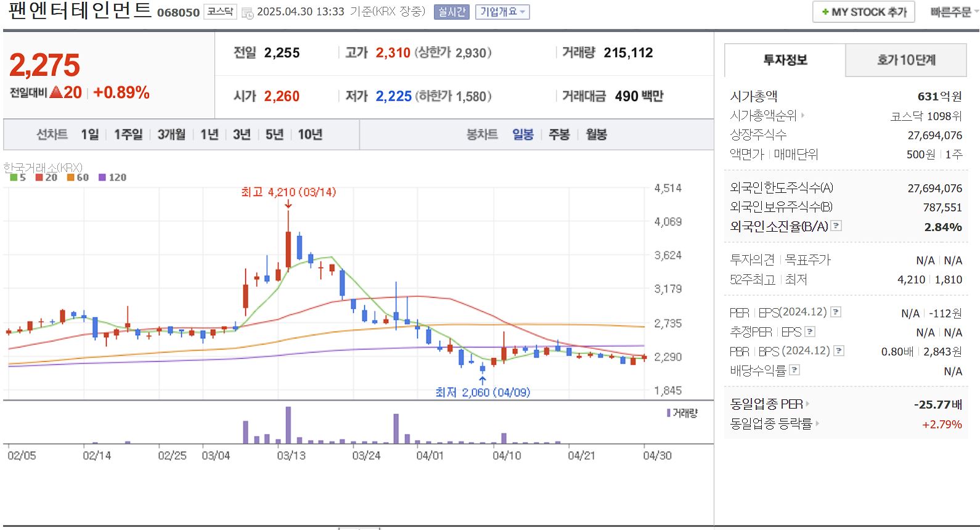
Task: Open help icon next to PER EPS(2024.12)
Action: tap(836, 312)
